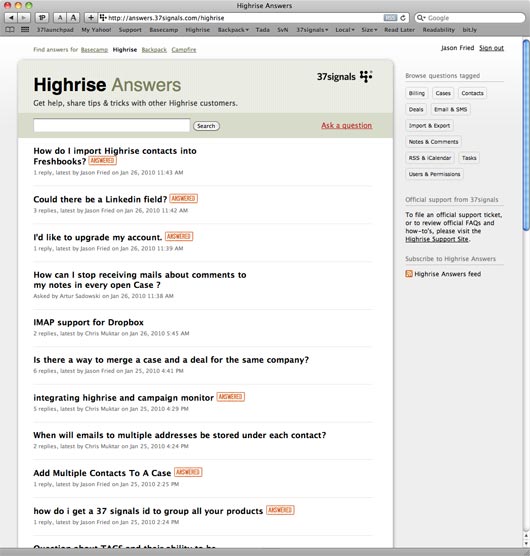Click the Highrise Answers search field
Screen dimensions: 530x556
click(x=112, y=126)
